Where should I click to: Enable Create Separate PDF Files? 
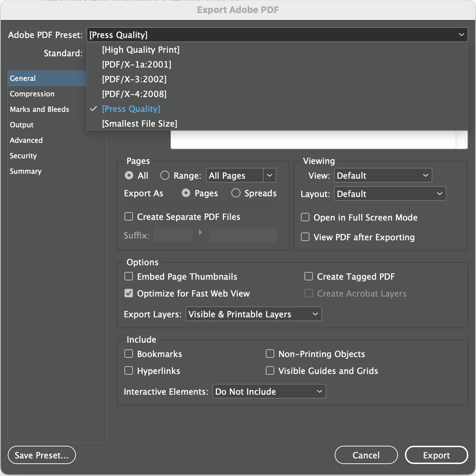(129, 216)
